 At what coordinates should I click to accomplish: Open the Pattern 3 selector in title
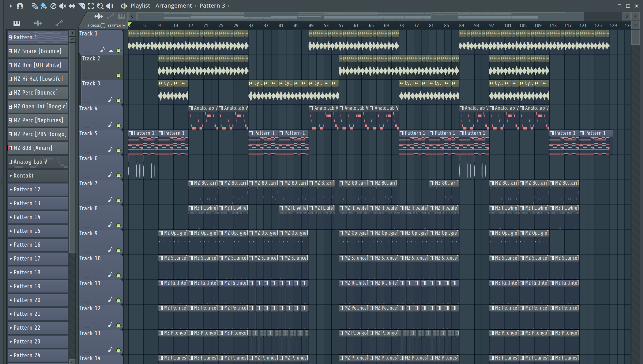coord(212,6)
